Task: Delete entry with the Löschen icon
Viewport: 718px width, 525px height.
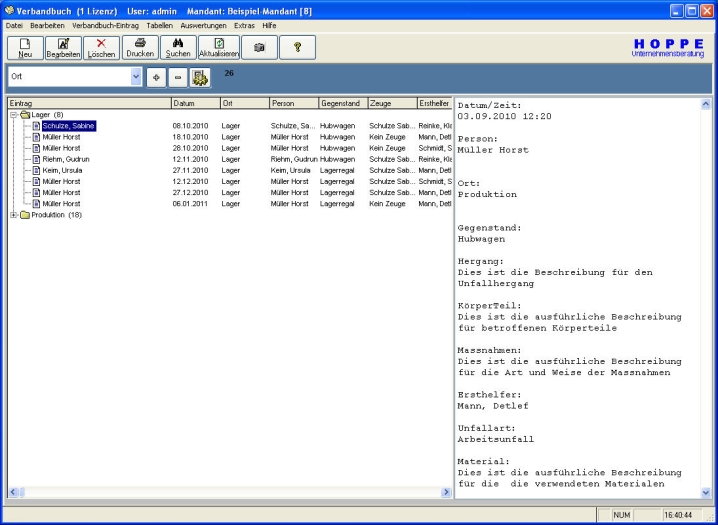Action: point(101,47)
